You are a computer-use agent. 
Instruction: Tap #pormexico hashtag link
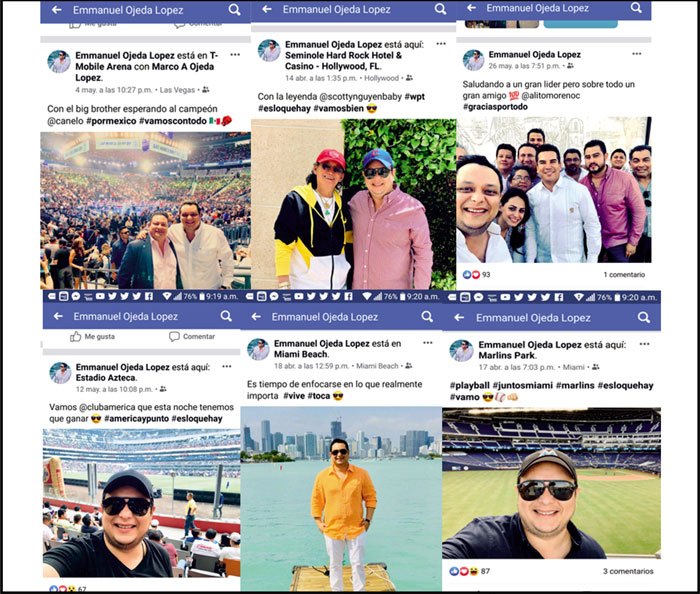click(111, 121)
